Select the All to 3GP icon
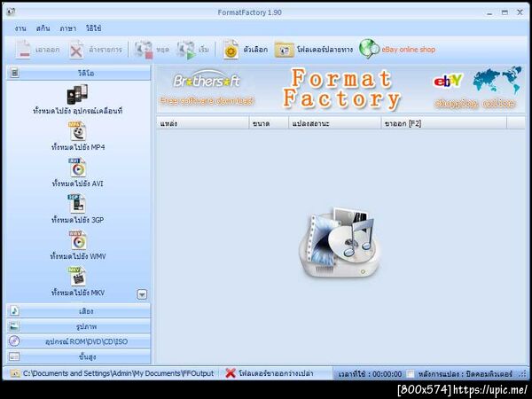Viewport: 532px width, 399px height. point(76,204)
